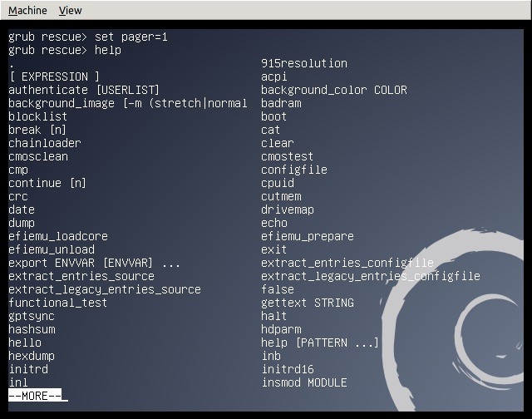Screen dimensions: 532x419
Task: Click 'efiemu_prepare' in the list
Action: tap(308, 236)
